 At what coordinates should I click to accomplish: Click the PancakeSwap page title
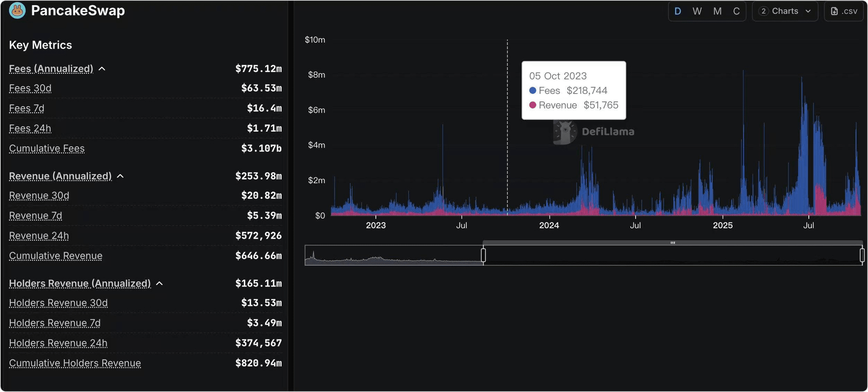(78, 10)
